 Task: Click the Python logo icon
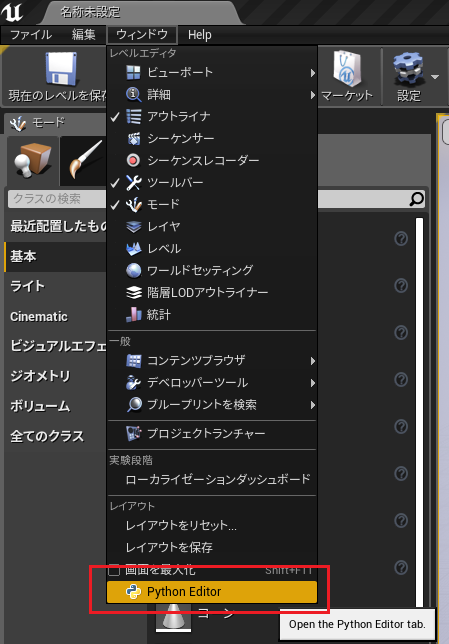(133, 592)
